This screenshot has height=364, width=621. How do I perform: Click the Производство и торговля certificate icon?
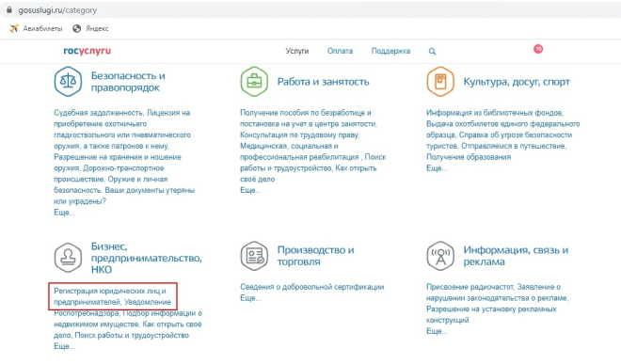click(254, 256)
